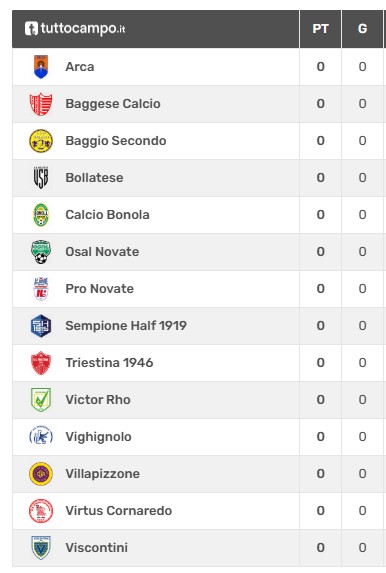Open the Virtus Cornaredo team page link
Viewport: 386px width, 573px height.
coord(118,511)
